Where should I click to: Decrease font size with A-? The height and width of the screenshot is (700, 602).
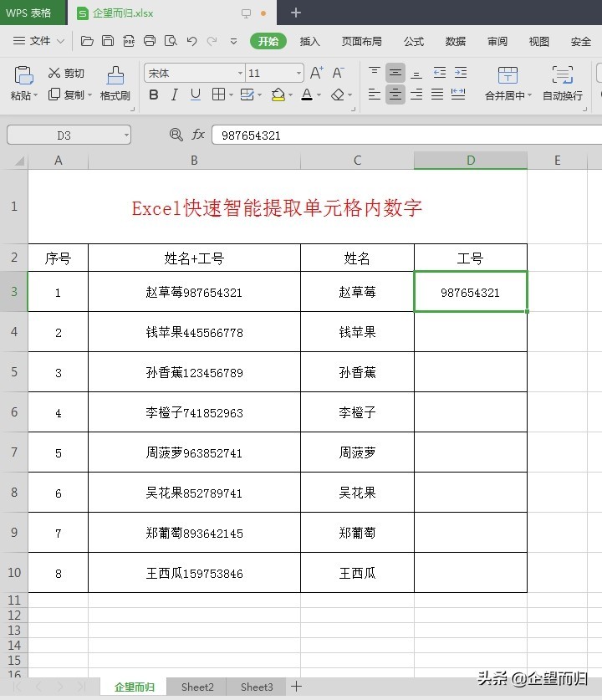click(x=338, y=72)
